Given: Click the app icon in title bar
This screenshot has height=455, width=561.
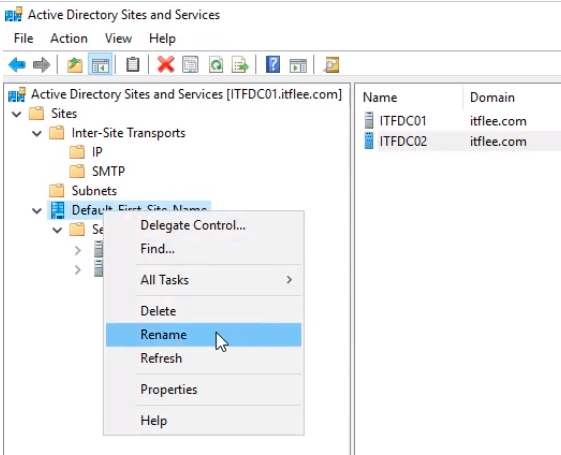Looking at the screenshot, I should point(14,14).
